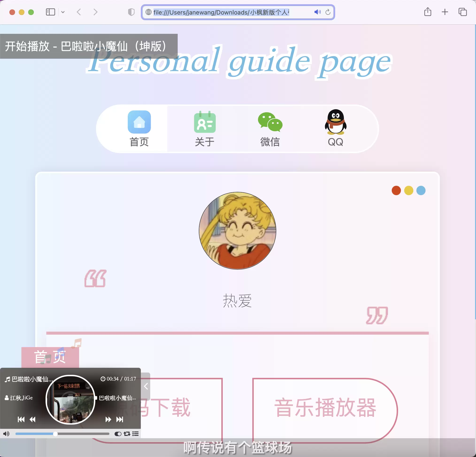Click the blue dot on the card
The image size is (476, 457).
point(421,190)
